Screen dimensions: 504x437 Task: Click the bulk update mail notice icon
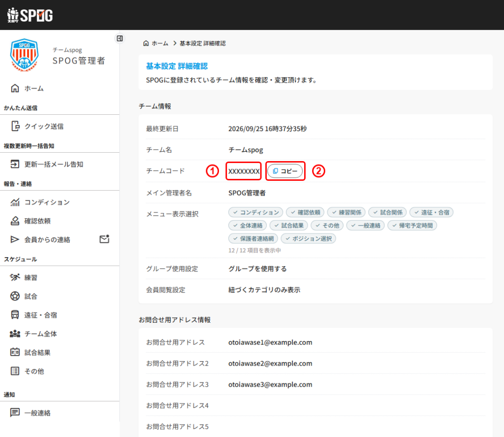tap(15, 164)
